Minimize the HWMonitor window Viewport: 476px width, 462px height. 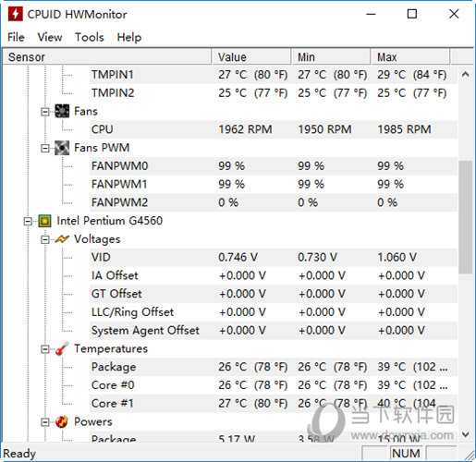click(x=371, y=14)
